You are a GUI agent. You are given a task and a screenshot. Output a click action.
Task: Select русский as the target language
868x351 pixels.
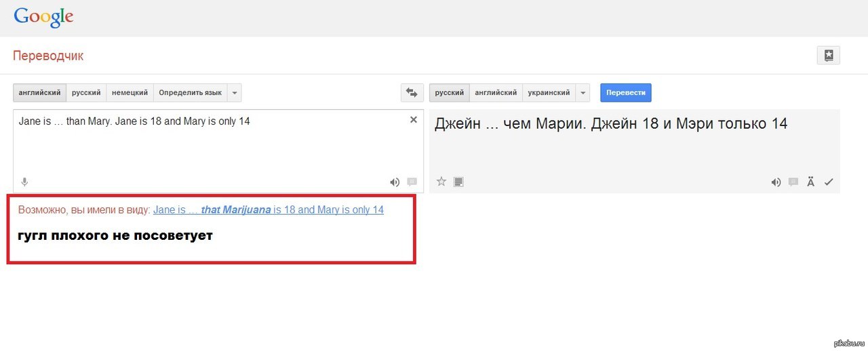[450, 93]
